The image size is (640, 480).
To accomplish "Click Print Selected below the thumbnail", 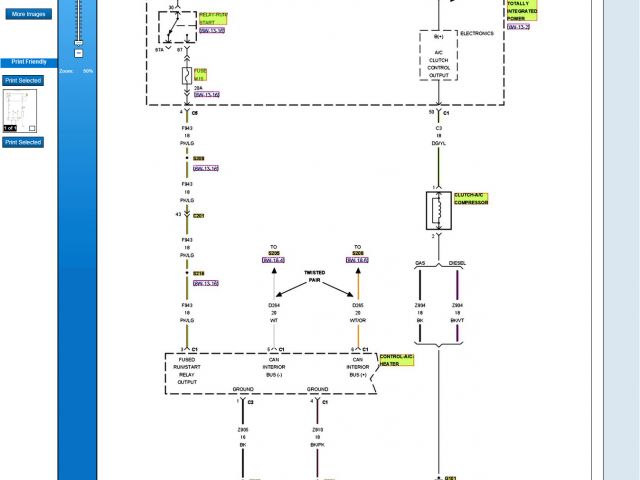I will pyautogui.click(x=23, y=143).
